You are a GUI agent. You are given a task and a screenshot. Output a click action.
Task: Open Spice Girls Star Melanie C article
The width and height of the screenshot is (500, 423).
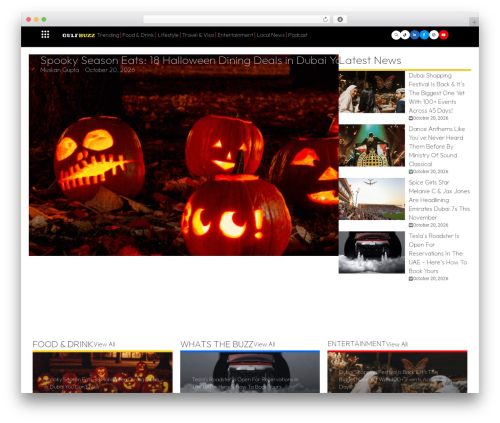coord(439,200)
